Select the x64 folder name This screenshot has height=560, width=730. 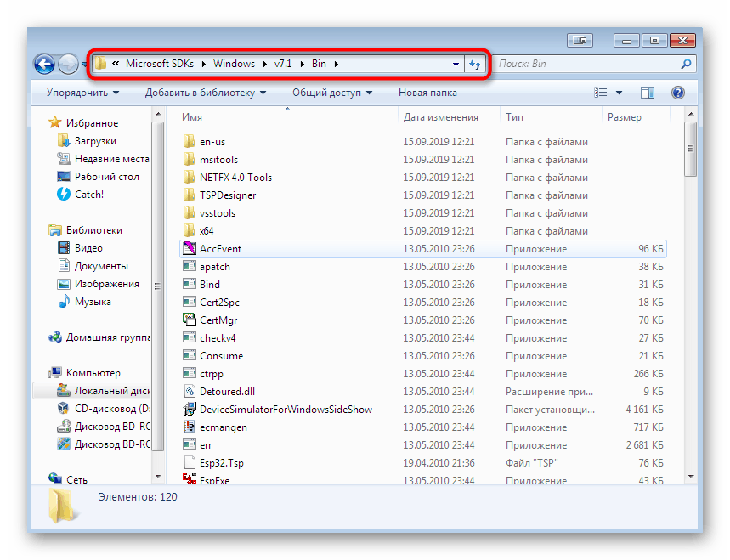[x=207, y=231]
